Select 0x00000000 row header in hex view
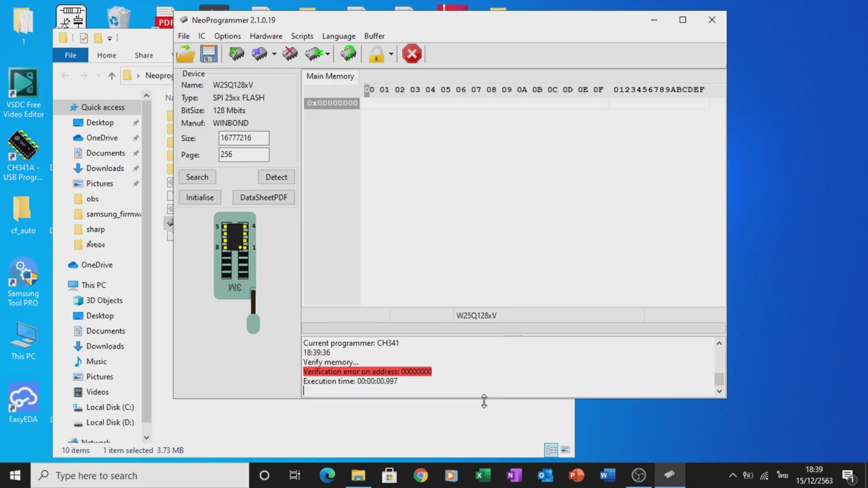Image resolution: width=868 pixels, height=488 pixels. pos(332,103)
